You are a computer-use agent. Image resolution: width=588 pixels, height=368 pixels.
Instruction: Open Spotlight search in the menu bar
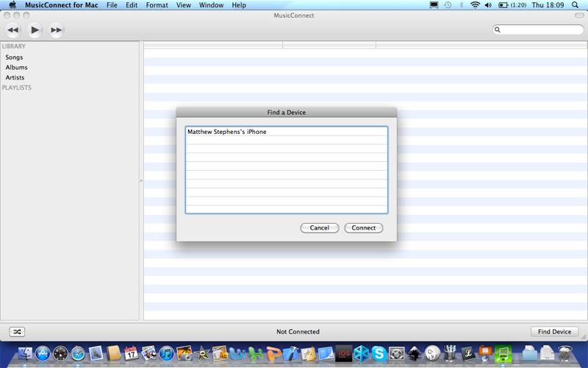click(575, 5)
